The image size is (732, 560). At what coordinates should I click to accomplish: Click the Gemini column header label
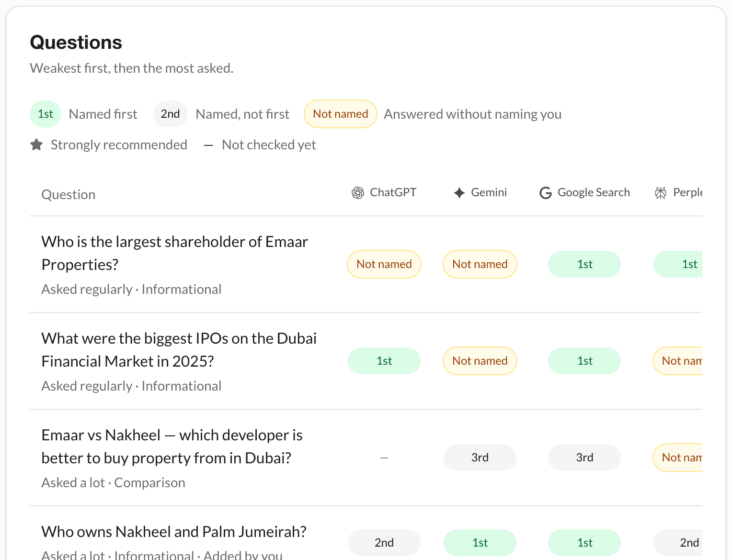(x=489, y=192)
